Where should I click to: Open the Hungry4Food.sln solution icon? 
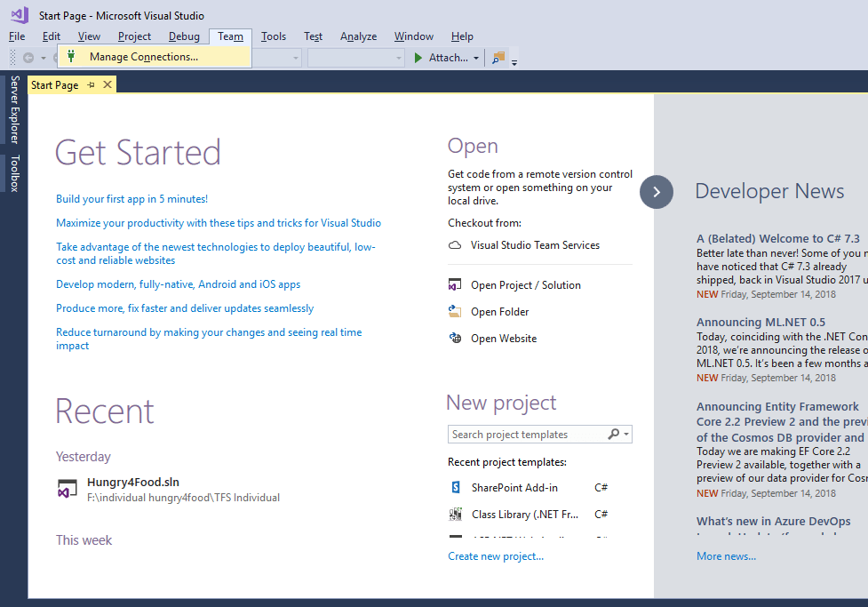click(x=67, y=489)
